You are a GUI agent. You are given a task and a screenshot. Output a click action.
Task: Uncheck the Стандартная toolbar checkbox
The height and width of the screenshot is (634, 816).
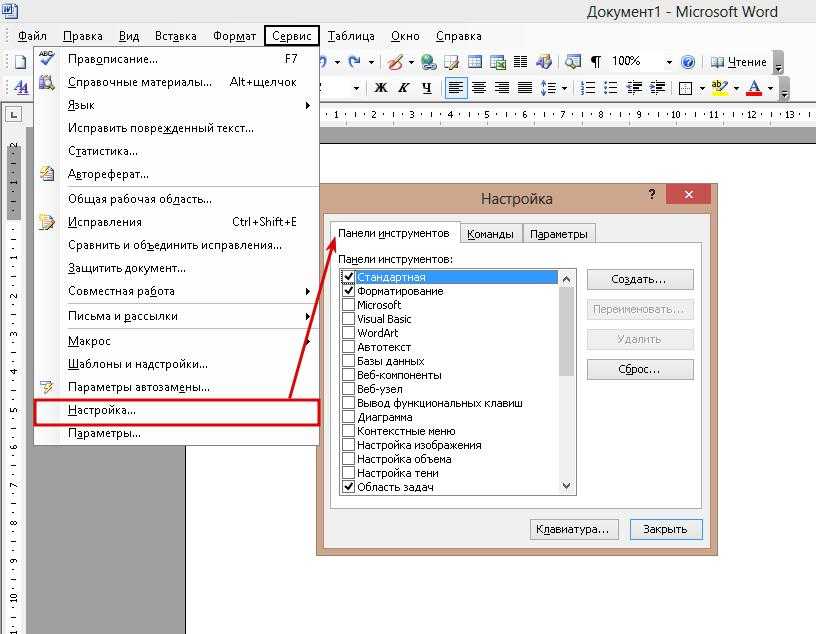[x=348, y=277]
